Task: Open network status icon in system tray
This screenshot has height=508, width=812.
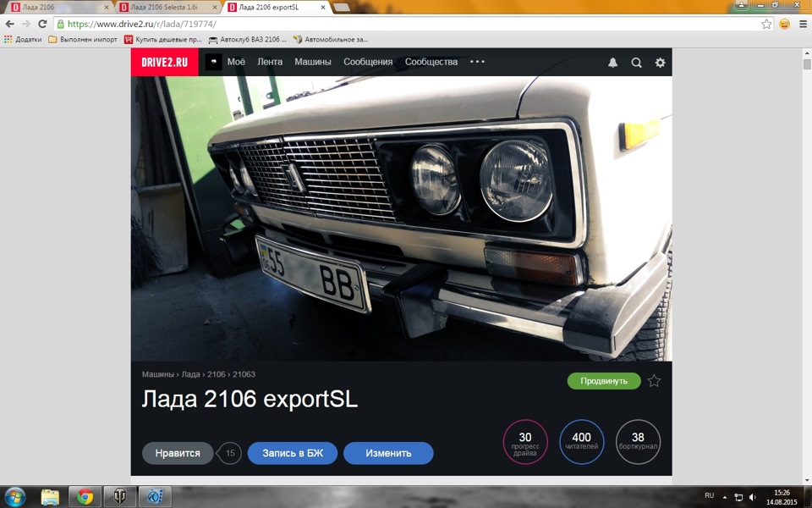Action: [x=738, y=497]
